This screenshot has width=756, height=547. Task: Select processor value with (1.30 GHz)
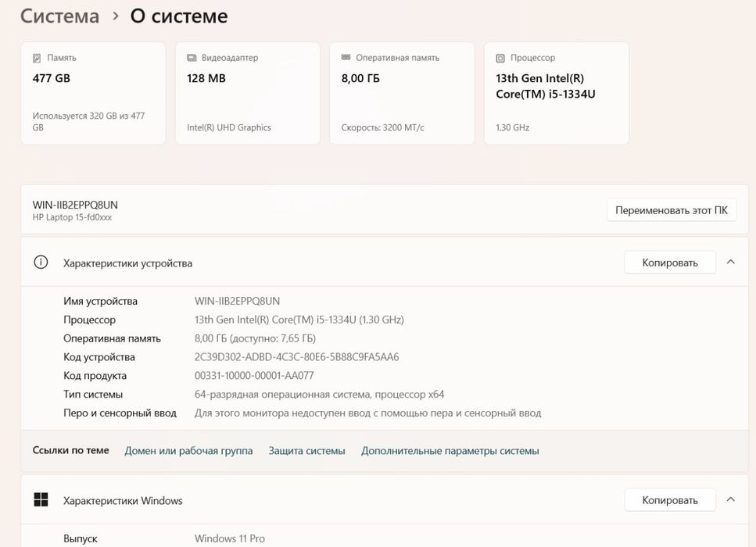pyautogui.click(x=299, y=320)
